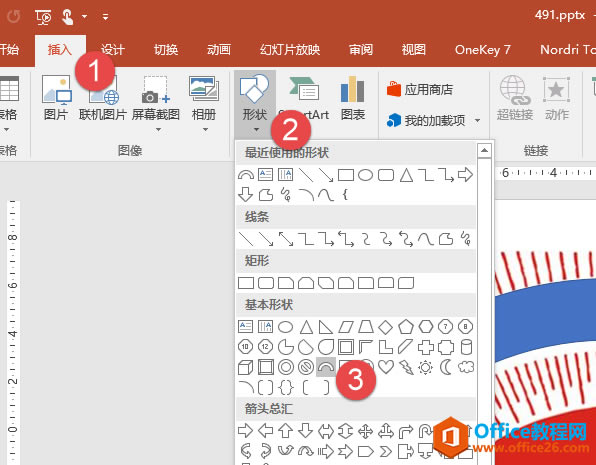The height and width of the screenshot is (465, 596).
Task: Click the shapes gallery scroll-up arrow
Action: click(x=484, y=151)
